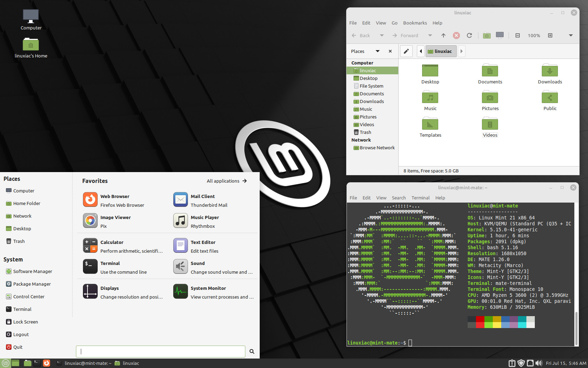
Task: Open Bookmarks menu in file manager
Action: click(x=415, y=23)
